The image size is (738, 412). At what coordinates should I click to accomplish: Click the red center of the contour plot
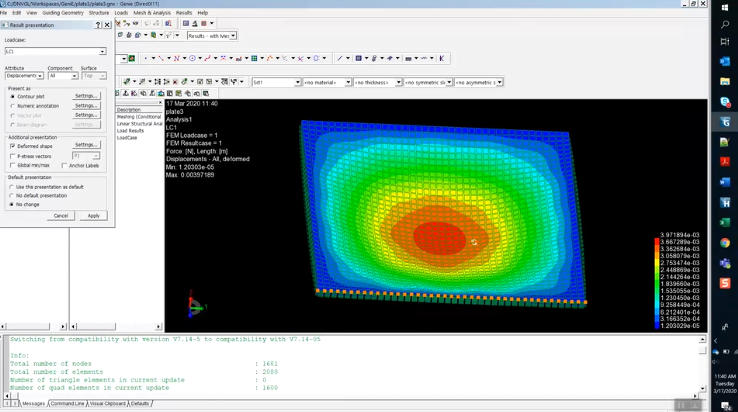[x=440, y=238]
